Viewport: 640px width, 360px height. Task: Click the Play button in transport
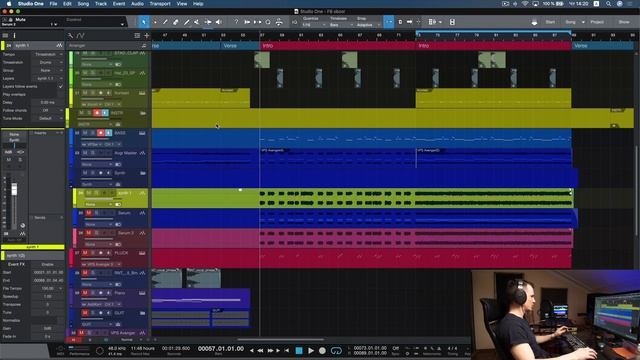click(x=311, y=350)
